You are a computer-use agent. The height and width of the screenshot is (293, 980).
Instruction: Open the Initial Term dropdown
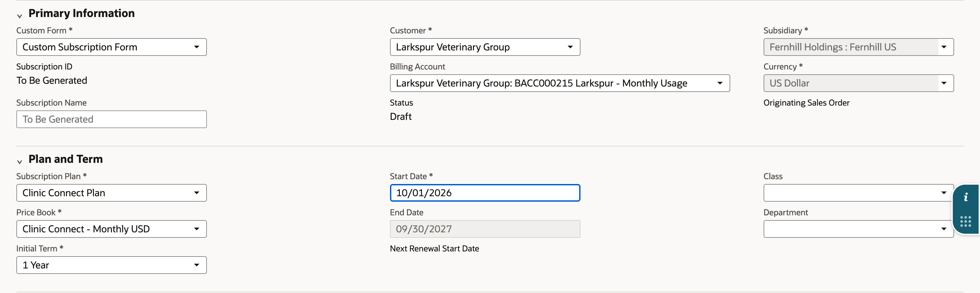[112, 265]
